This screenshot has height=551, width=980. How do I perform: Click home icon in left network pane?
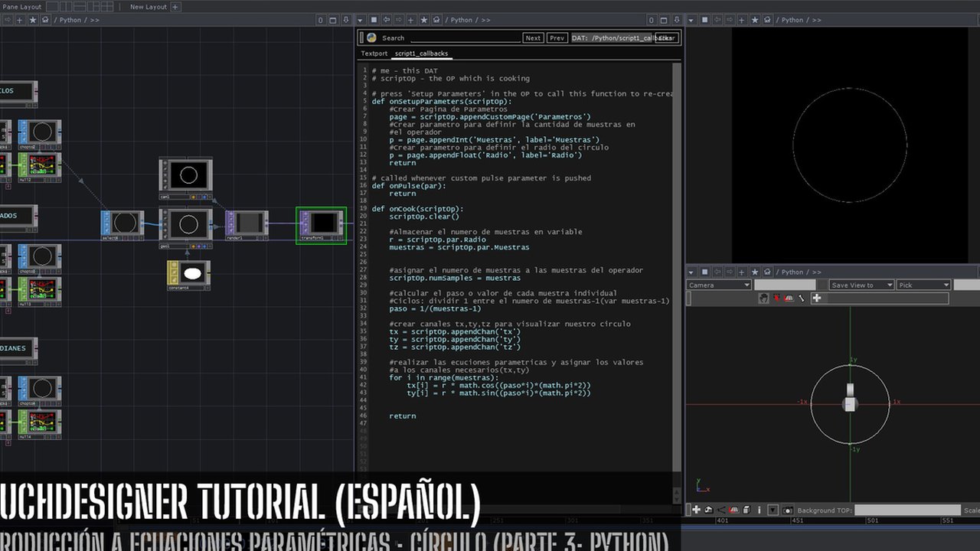(45, 20)
